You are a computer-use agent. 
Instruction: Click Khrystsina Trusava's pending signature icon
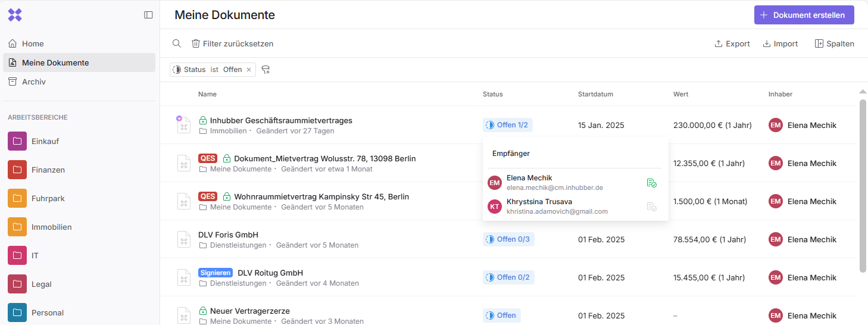[x=651, y=207]
